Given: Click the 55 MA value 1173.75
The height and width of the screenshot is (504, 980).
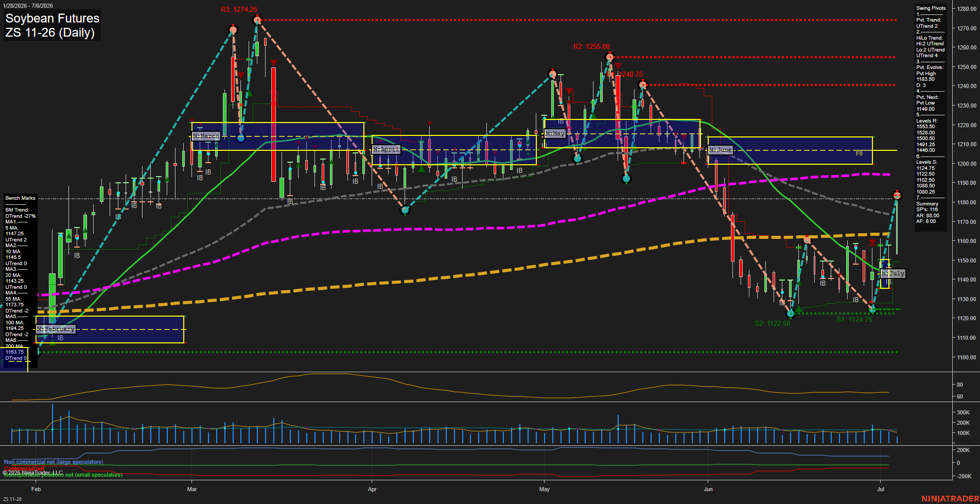Looking at the screenshot, I should tap(14, 305).
